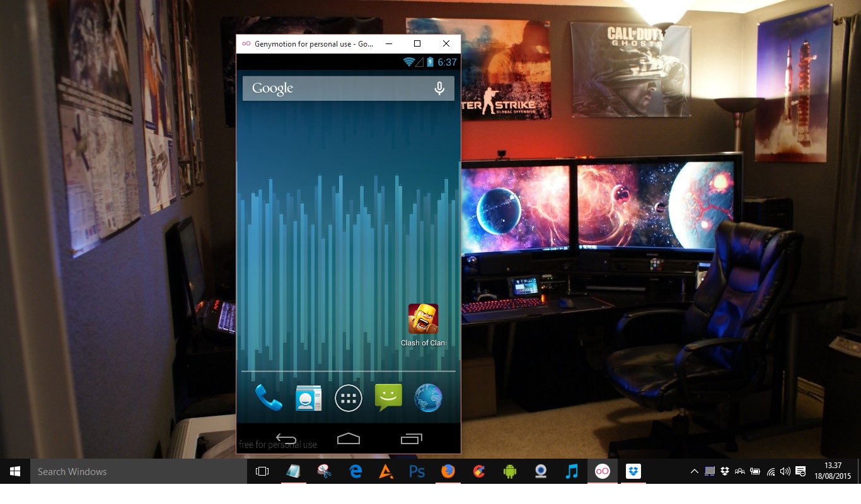Open the Contacts app in the dock
This screenshot has width=861, height=504.
point(308,398)
